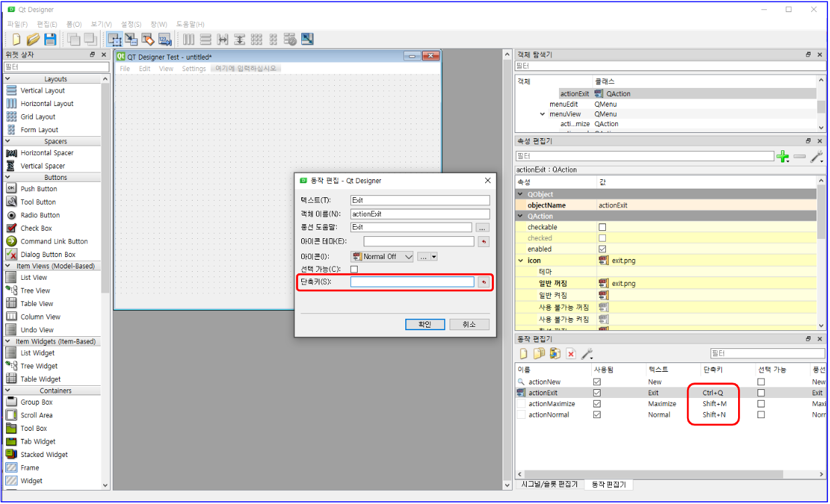This screenshot has height=504, width=830.
Task: Open the wrench configure dropdown in property editor
Action: (816, 156)
